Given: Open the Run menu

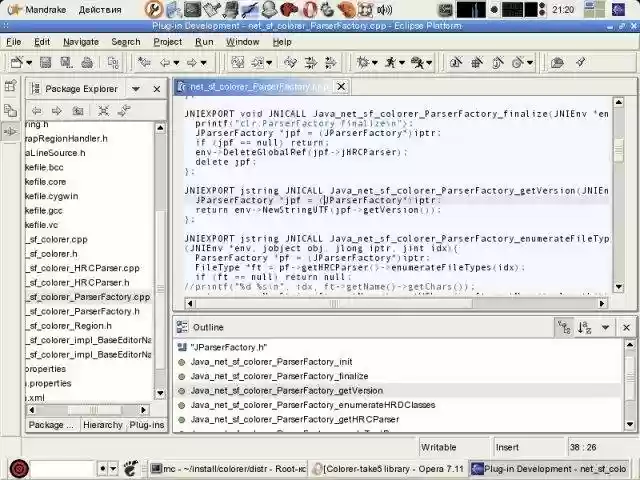Looking at the screenshot, I should point(204,42).
